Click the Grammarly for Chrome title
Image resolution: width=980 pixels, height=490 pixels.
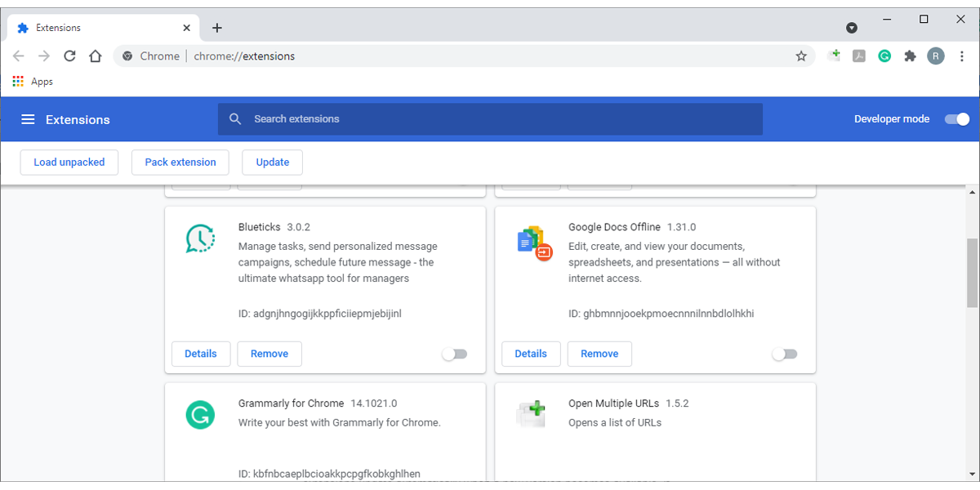click(x=291, y=403)
